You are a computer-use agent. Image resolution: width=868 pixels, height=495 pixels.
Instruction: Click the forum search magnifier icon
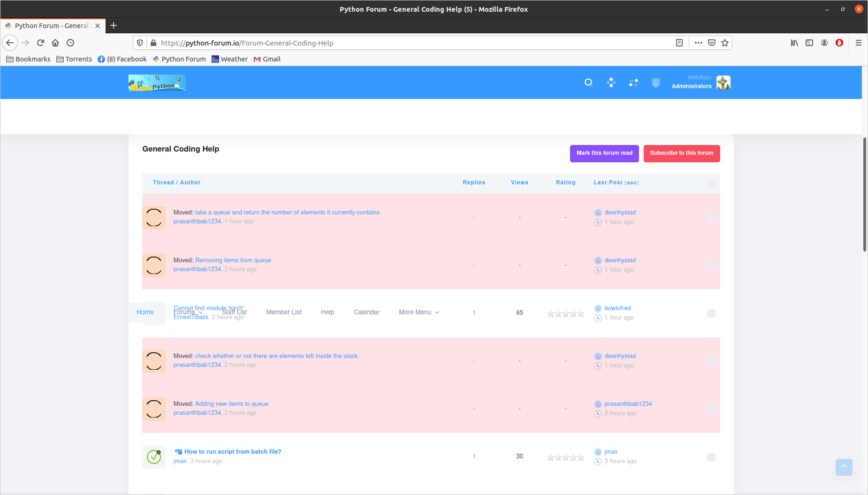[588, 83]
